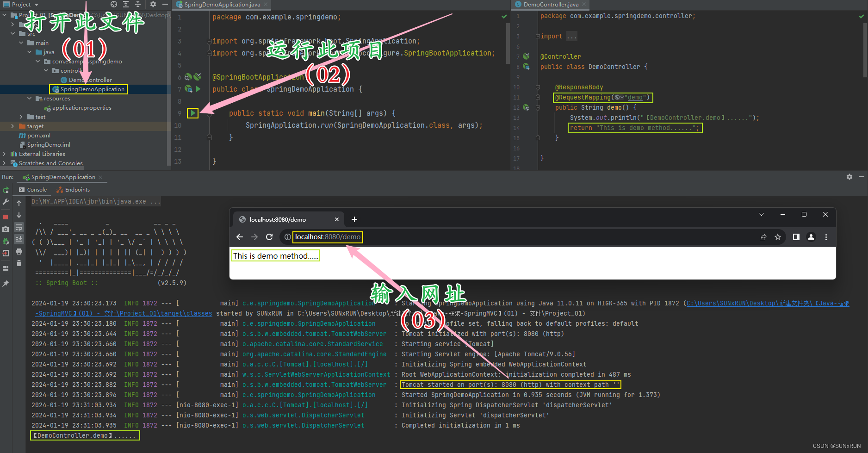The width and height of the screenshot is (868, 453).
Task: Pin the Run tool window using the pin icon
Action: coord(6,284)
